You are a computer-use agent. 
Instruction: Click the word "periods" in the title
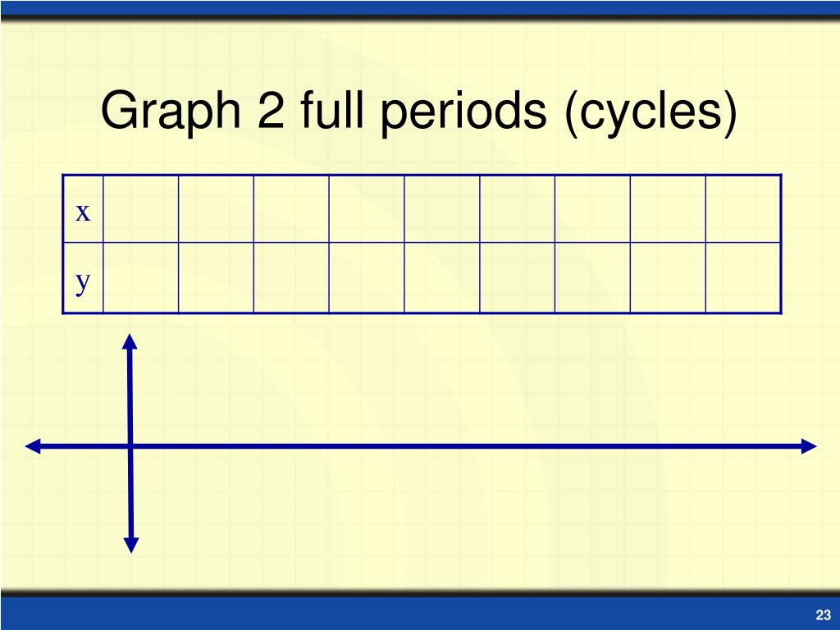pos(464,112)
